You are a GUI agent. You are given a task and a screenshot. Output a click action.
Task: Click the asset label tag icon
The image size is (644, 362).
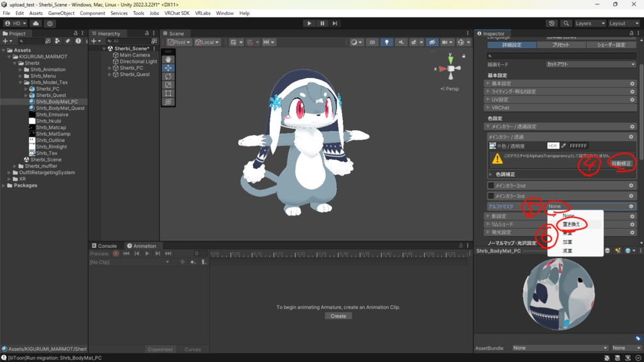click(638, 339)
